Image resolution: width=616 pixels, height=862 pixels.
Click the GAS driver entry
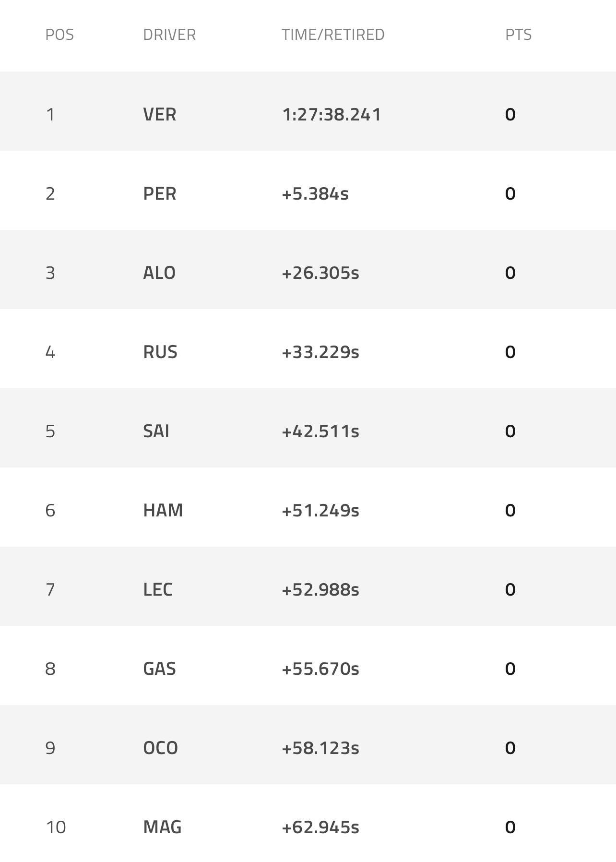[160, 669]
